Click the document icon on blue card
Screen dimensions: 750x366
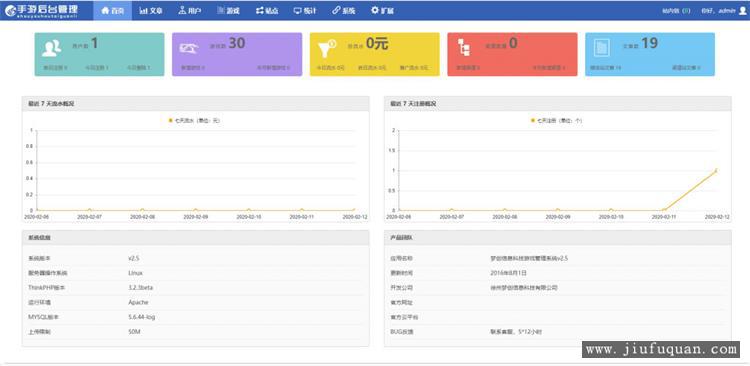click(601, 47)
